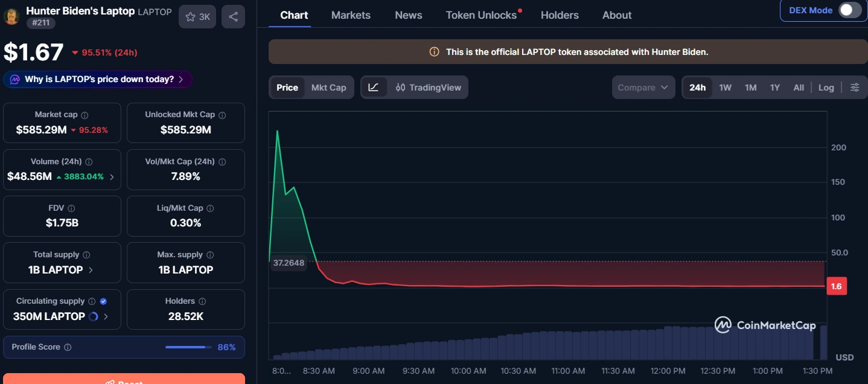This screenshot has height=384, width=868.
Task: Click the last volume bar at 1:30 PM
Action: tap(823, 342)
